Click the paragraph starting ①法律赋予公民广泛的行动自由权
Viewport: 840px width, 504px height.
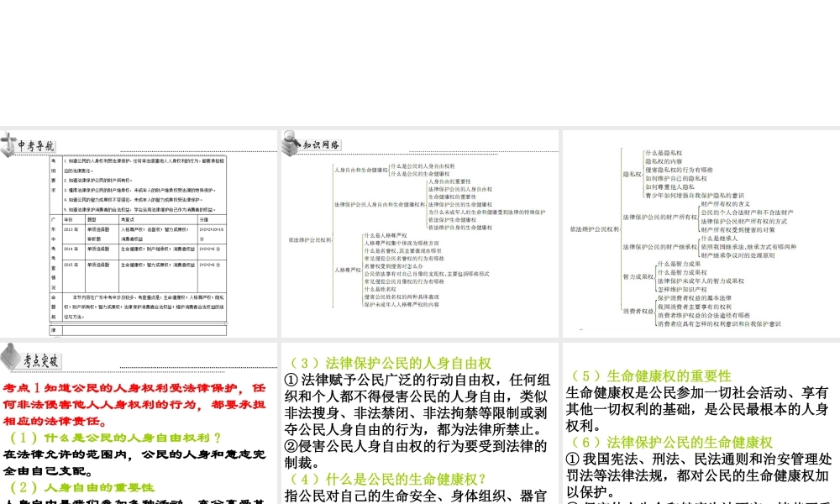click(417, 404)
